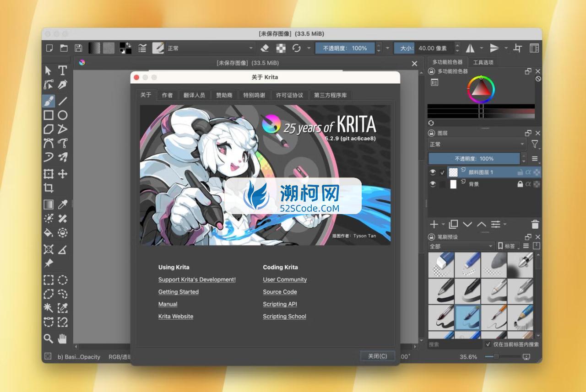Open the Source Code link
This screenshot has height=392, width=586.
(280, 292)
